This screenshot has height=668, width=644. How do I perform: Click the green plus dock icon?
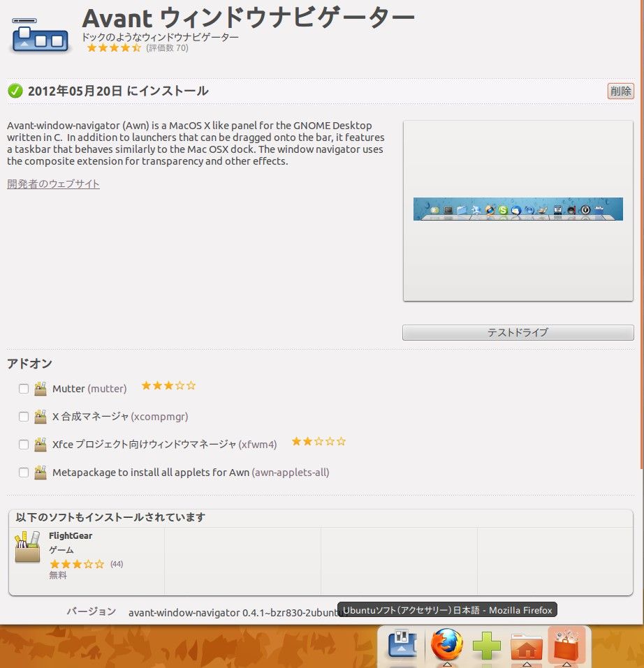(x=486, y=645)
